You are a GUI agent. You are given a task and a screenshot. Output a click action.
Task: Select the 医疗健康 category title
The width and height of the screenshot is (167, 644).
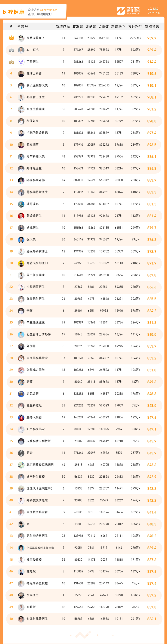[x=13, y=12]
